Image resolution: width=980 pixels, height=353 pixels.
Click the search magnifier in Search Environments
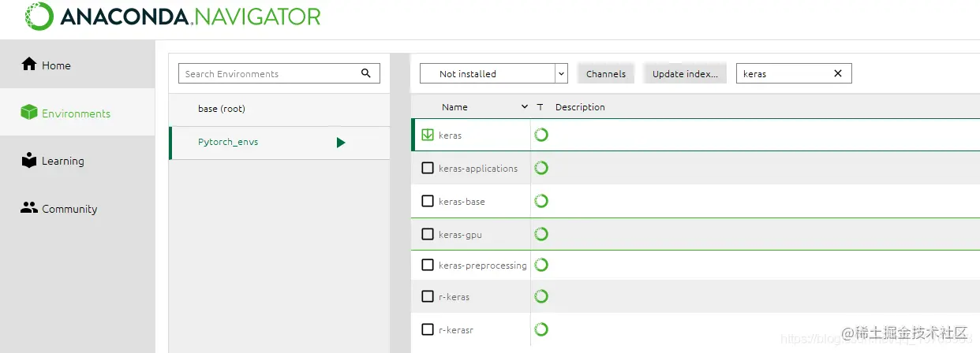coord(366,73)
